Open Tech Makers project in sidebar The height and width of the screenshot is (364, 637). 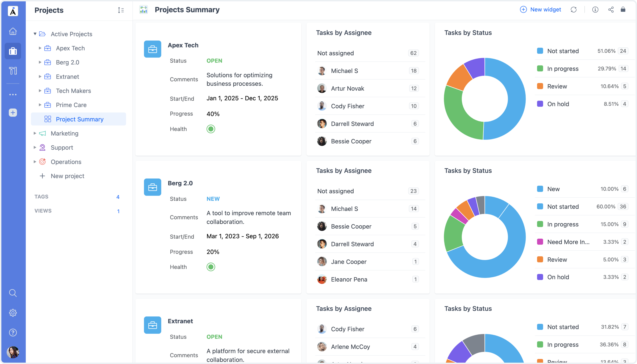pyautogui.click(x=73, y=91)
